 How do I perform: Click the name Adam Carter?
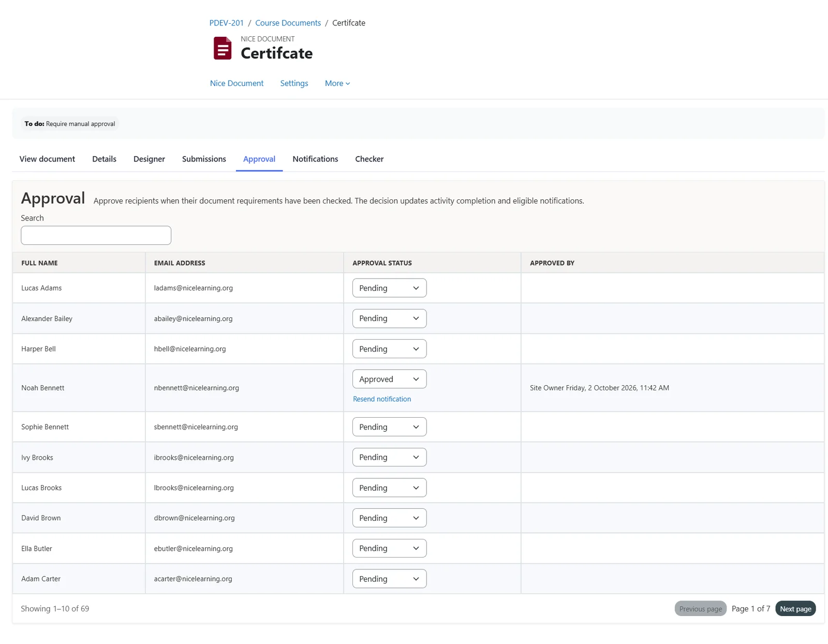(x=41, y=579)
